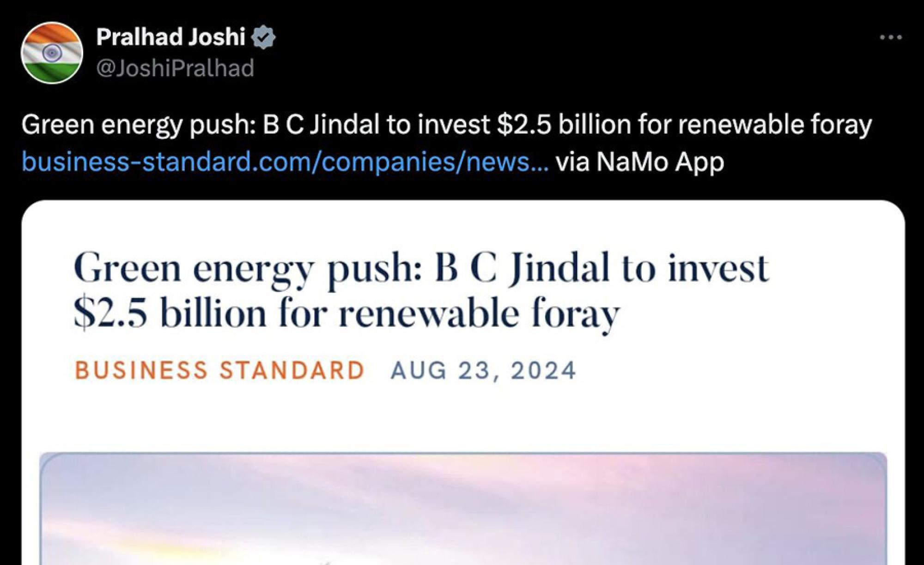
Task: Click "renewable foray" in the card headline
Action: (x=479, y=313)
